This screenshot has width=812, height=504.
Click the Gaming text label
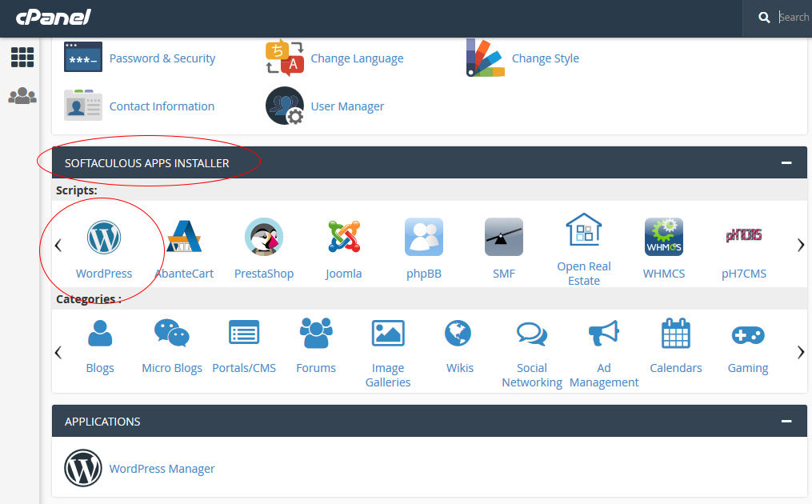pyautogui.click(x=748, y=368)
